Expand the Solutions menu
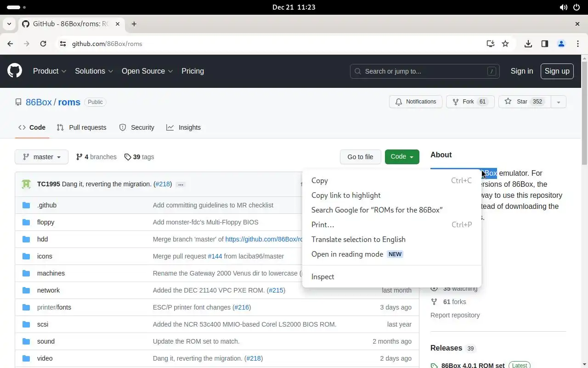Viewport: 588px width, 368px height. 94,71
